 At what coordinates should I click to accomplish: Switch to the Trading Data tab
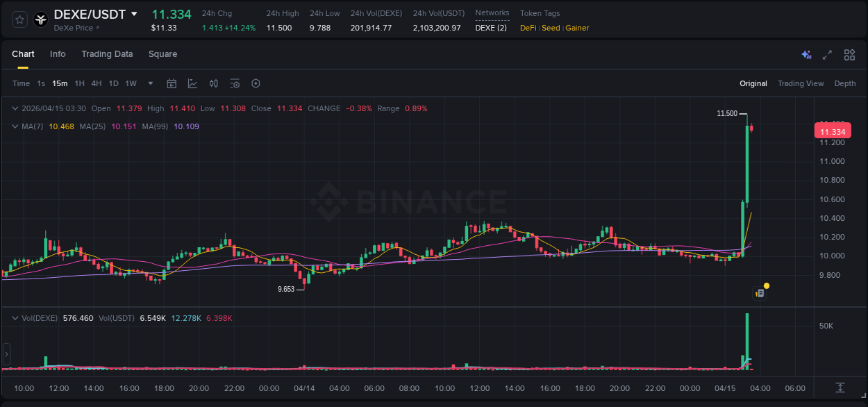click(107, 54)
